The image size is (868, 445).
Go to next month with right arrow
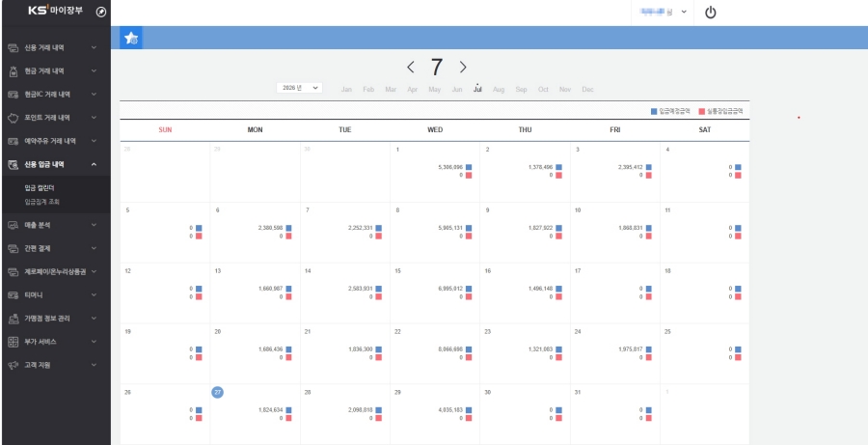(463, 67)
